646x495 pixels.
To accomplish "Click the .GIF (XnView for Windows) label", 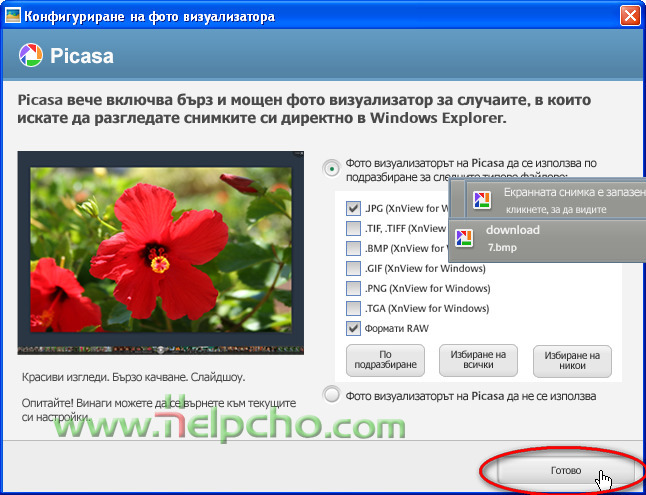I will click(425, 269).
